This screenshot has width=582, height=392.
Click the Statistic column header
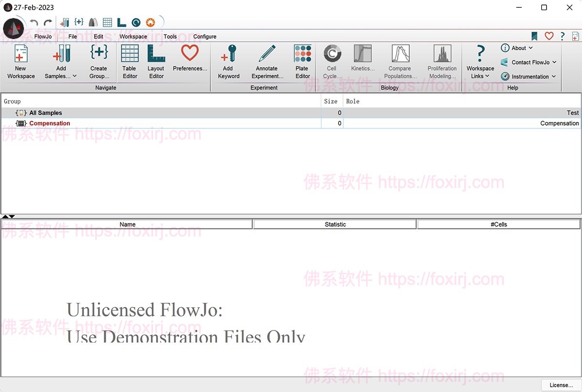335,224
